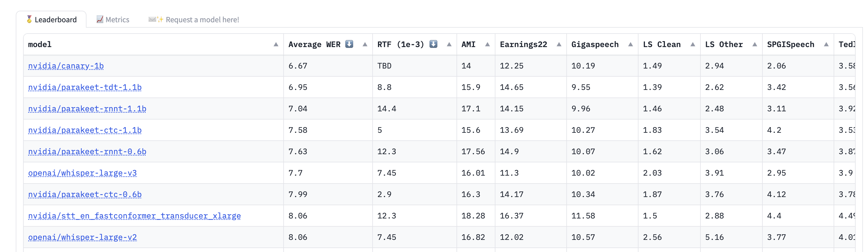This screenshot has width=868, height=252.
Task: Click the TBD RTF cell for canary-1b
Action: [x=384, y=66]
